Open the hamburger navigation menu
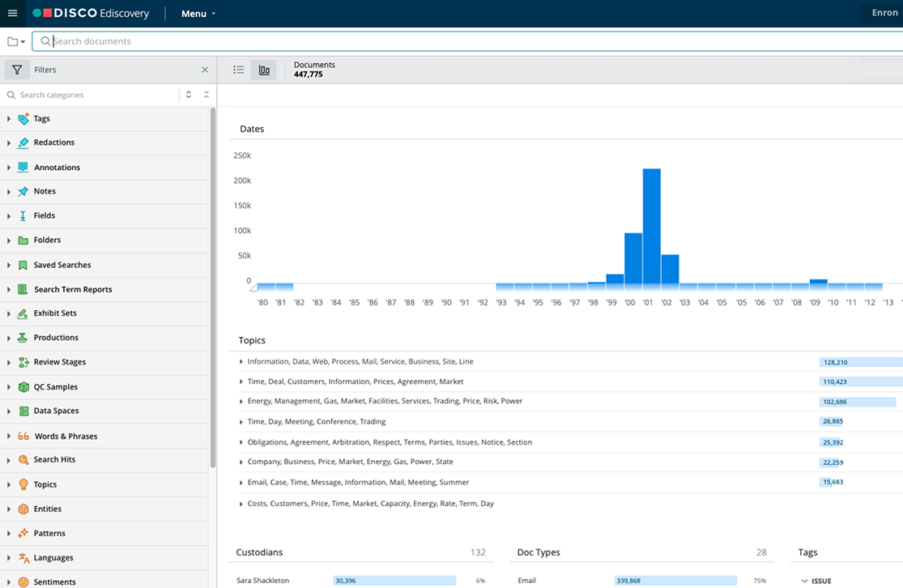This screenshot has height=588, width=903. click(13, 13)
